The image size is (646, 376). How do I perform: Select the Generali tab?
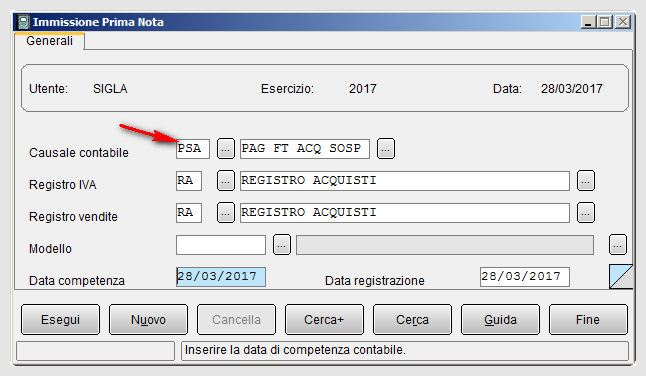[x=49, y=41]
